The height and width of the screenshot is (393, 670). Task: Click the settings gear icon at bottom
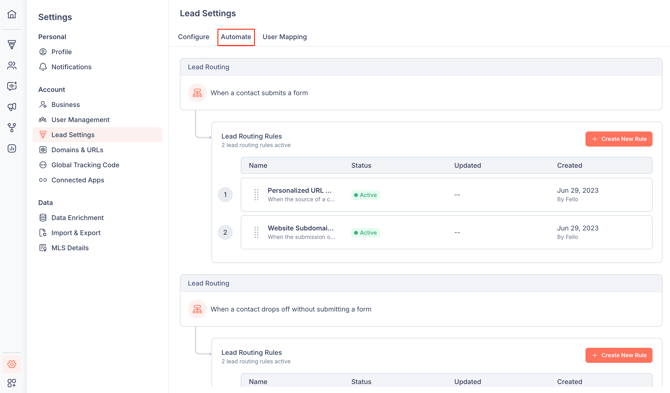12,364
